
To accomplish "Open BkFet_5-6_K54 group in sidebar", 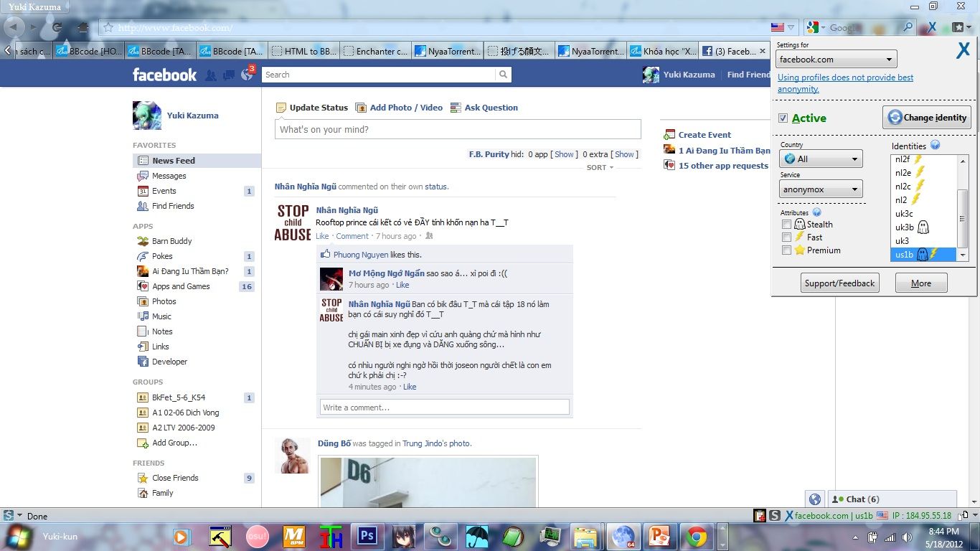I will tap(179, 397).
